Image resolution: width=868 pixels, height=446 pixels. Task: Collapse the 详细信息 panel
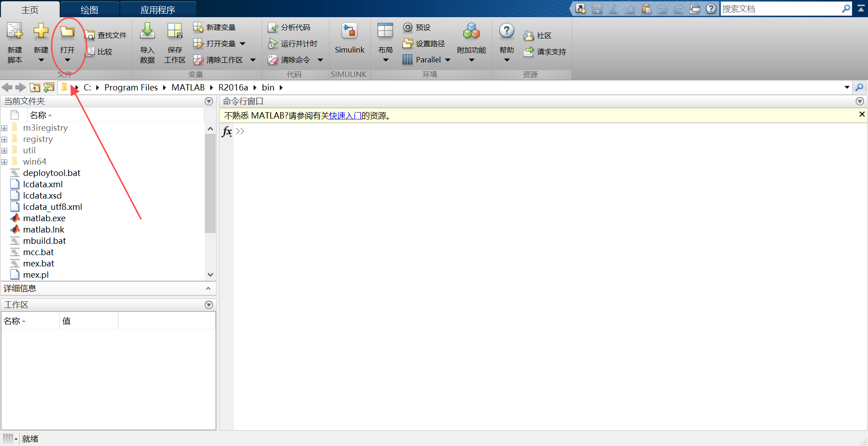(x=208, y=289)
